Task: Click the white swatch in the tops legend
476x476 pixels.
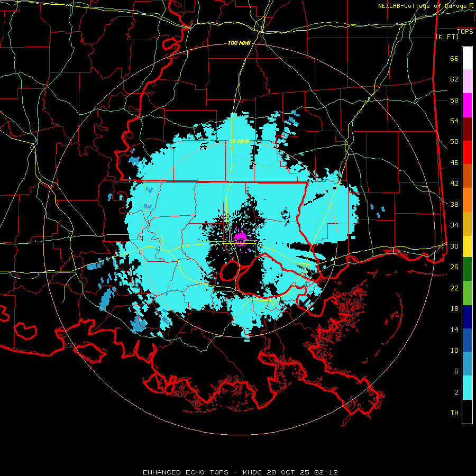Action: (x=467, y=58)
